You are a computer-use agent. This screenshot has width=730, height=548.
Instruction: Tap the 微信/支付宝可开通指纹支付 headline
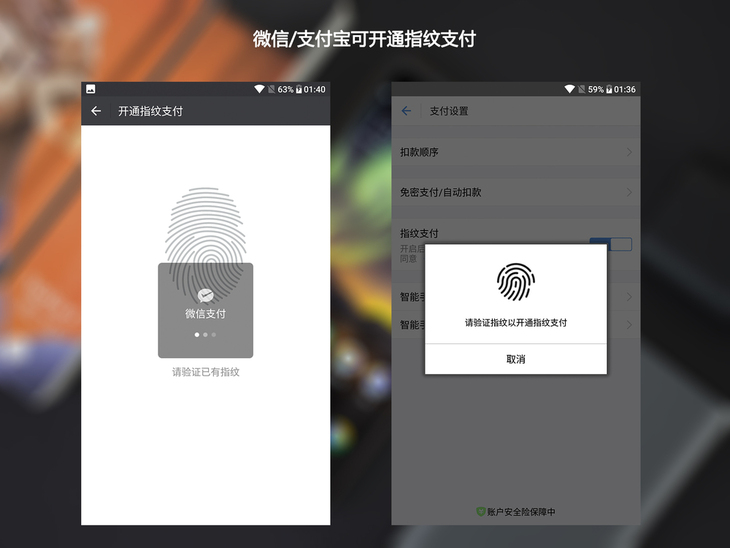point(365,39)
